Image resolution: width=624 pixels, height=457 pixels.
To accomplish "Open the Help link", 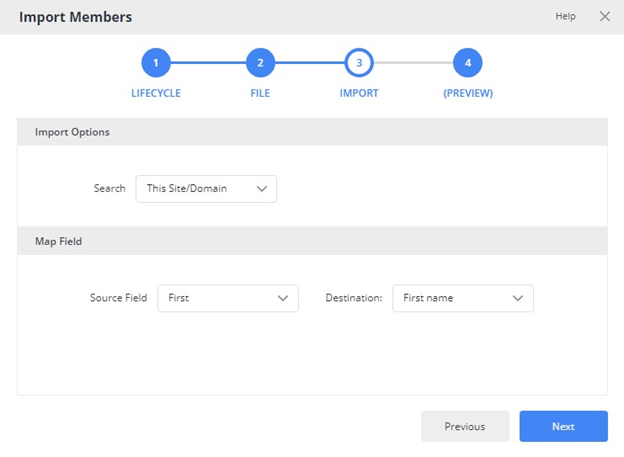I will click(x=565, y=17).
